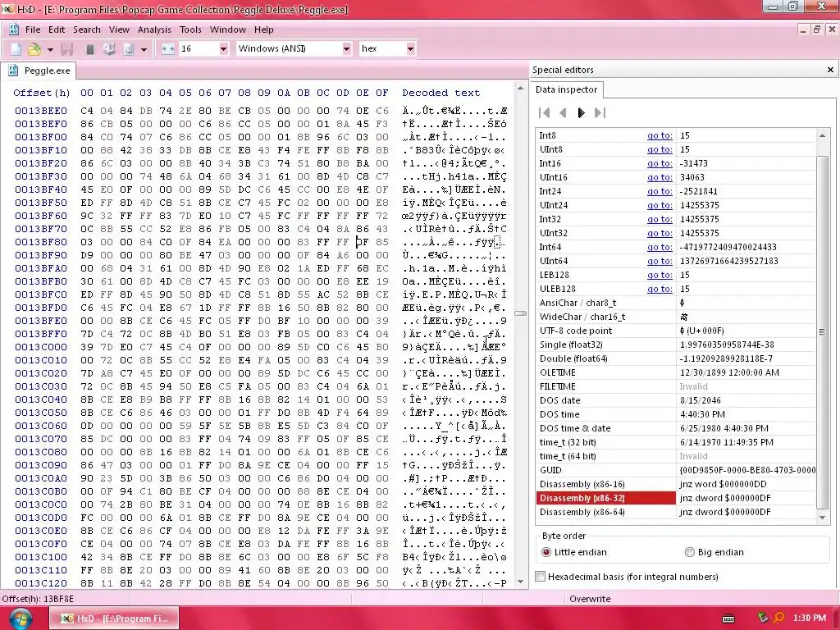Open the Windows (ANSI) charset dropdown
The width and height of the screenshot is (840, 630).
[x=347, y=48]
